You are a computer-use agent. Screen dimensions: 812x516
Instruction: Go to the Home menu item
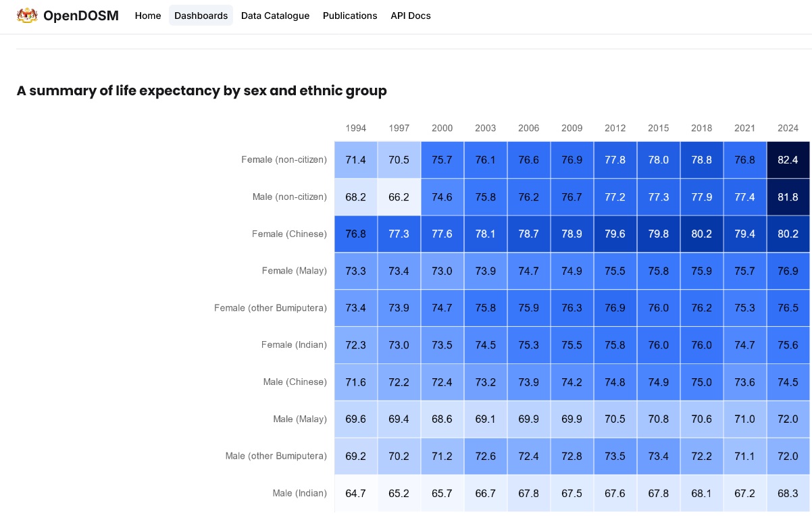click(148, 16)
